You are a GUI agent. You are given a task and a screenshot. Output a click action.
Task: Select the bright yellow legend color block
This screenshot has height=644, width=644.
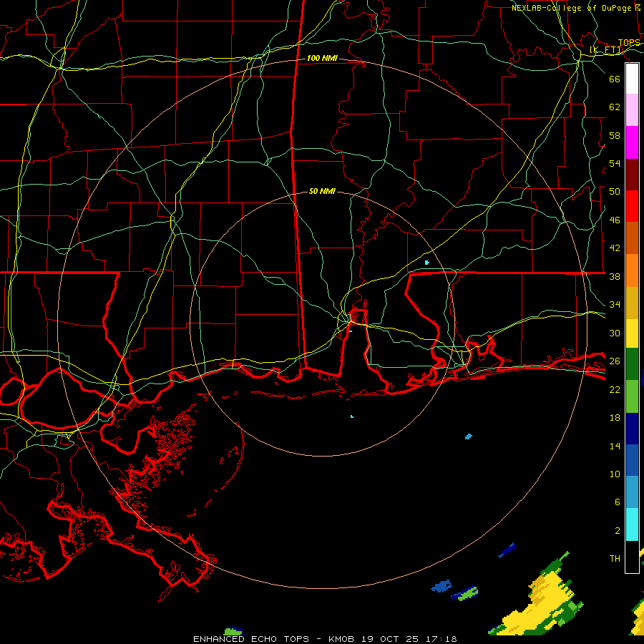tap(632, 333)
